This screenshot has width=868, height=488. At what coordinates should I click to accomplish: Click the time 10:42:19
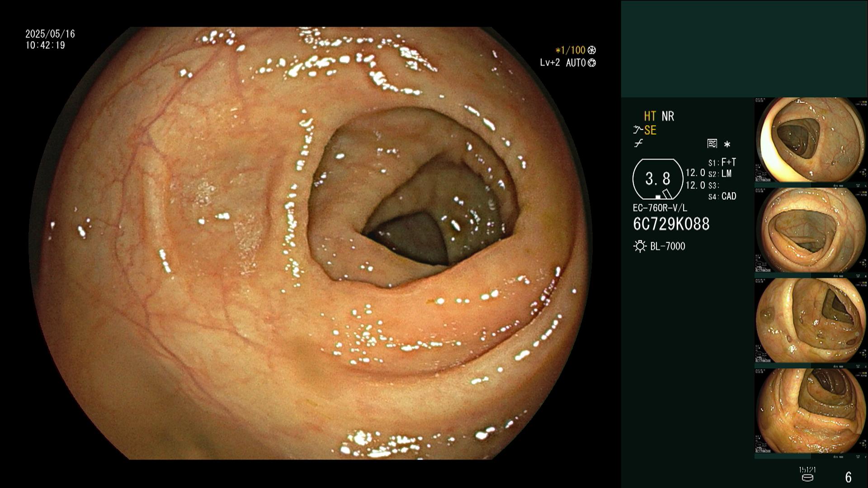pos(45,45)
